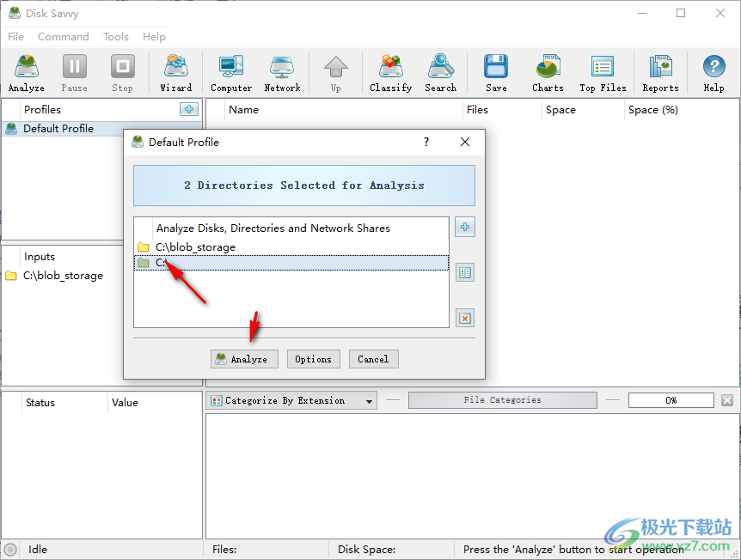Click the dialog's columns/edit directory icon

[465, 272]
